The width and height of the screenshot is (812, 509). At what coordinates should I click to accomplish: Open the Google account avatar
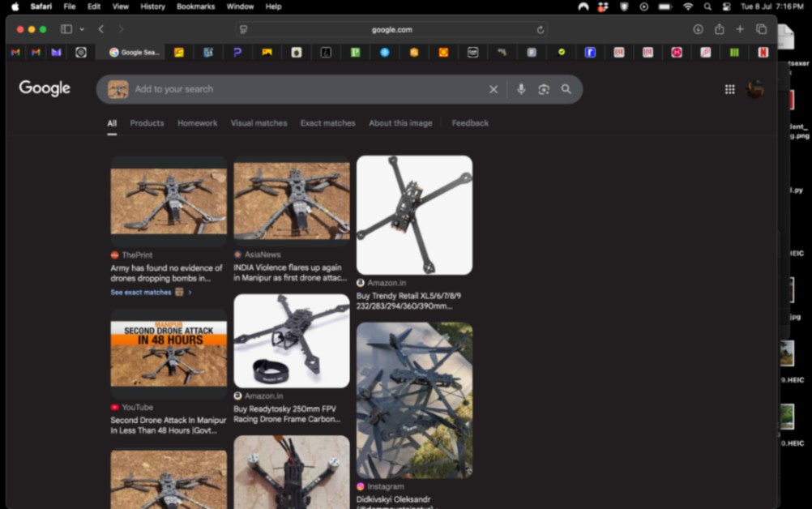coord(755,90)
